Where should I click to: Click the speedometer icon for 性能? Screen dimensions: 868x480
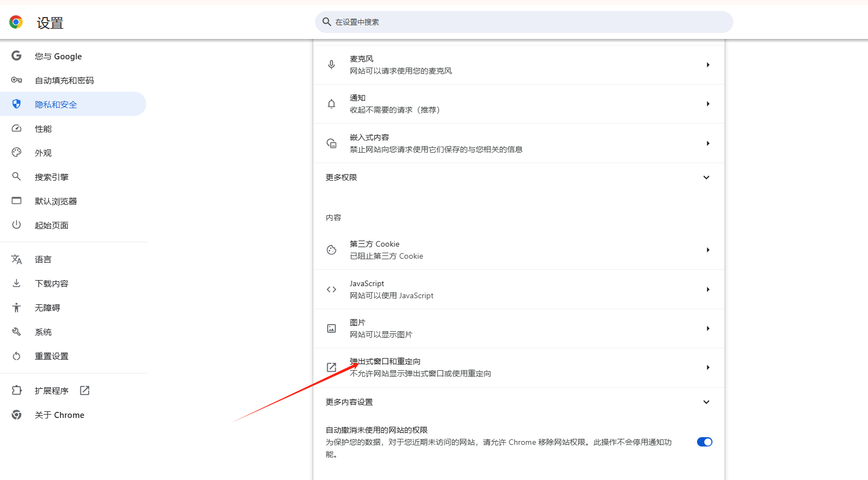click(16, 129)
